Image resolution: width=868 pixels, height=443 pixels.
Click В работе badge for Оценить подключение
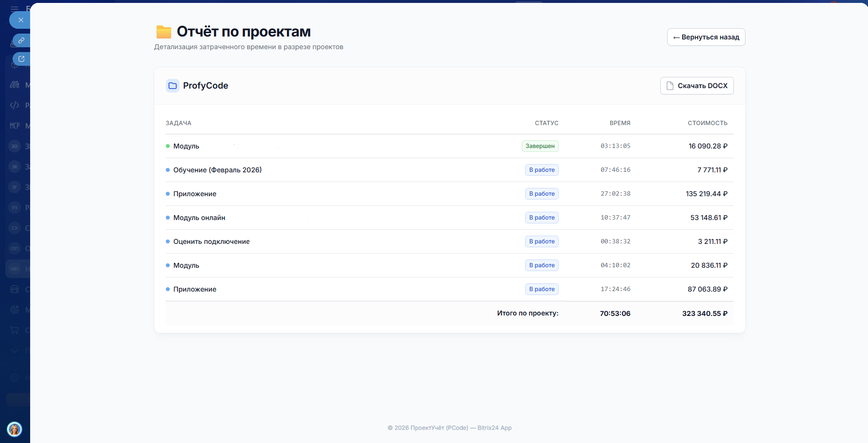point(542,241)
